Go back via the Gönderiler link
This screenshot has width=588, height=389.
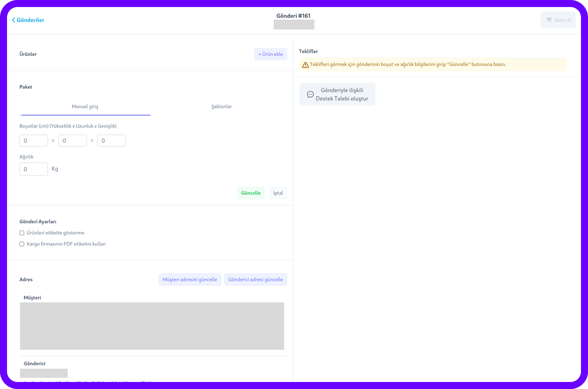coord(31,20)
